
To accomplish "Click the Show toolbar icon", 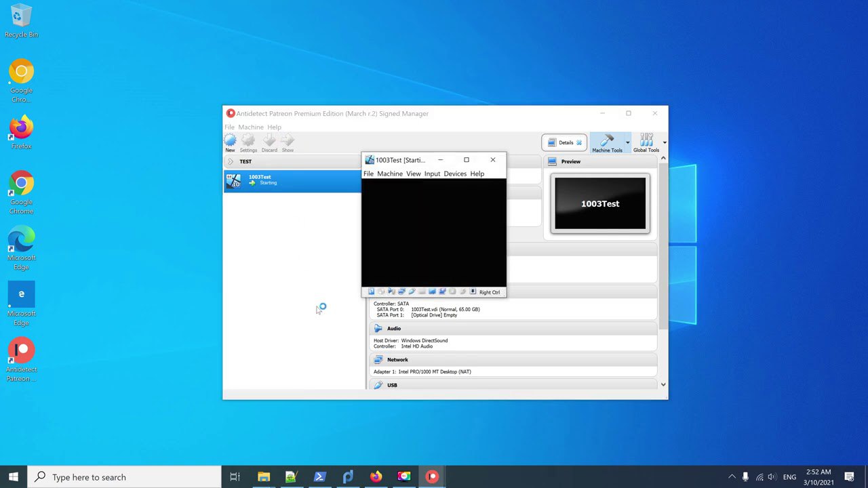I will [288, 140].
